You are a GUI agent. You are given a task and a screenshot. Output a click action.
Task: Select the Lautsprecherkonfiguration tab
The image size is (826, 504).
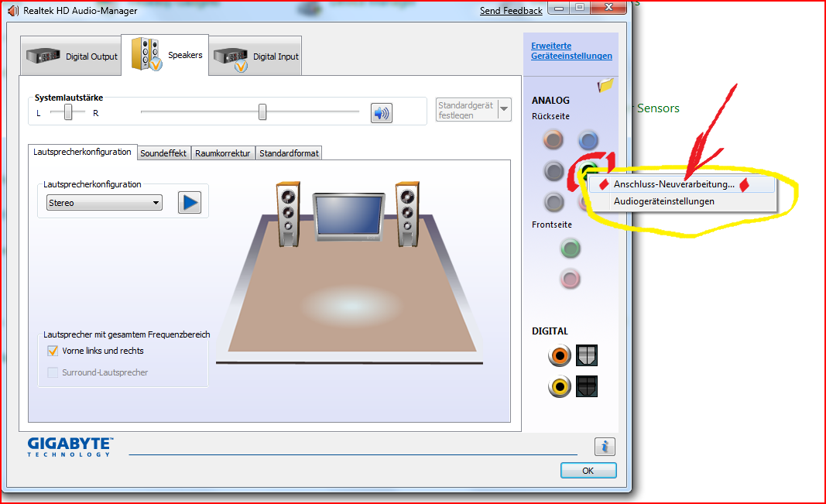click(x=82, y=152)
